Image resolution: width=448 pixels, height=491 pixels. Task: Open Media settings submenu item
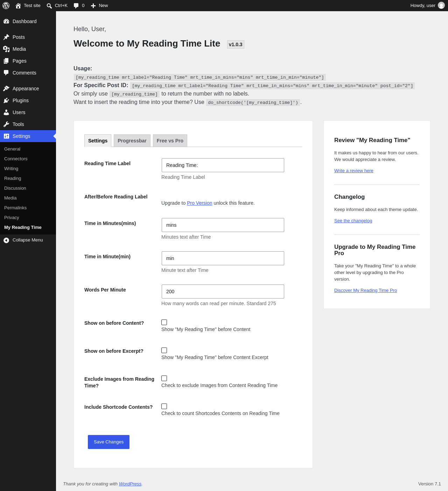tap(10, 198)
